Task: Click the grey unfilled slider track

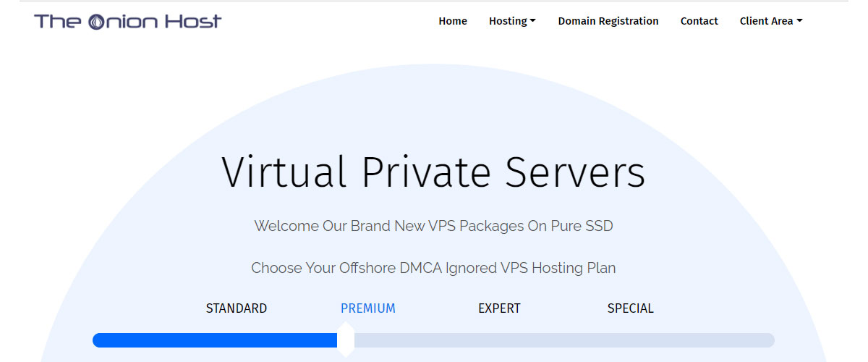Action: pos(564,340)
